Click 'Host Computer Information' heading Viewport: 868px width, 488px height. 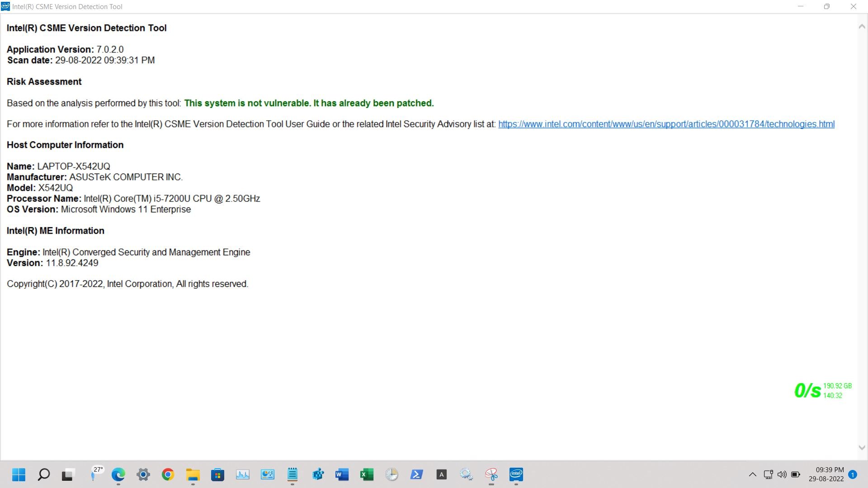click(x=65, y=145)
